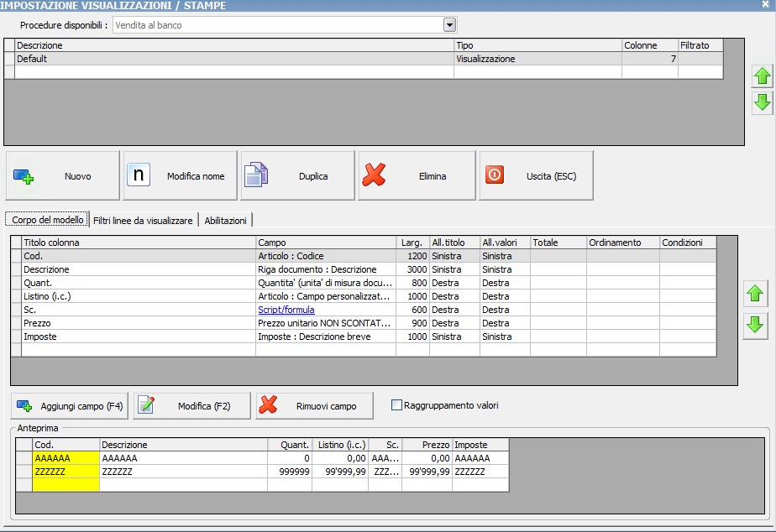Click the green up arrow beside the models list
This screenshot has height=532, width=776.
(763, 76)
